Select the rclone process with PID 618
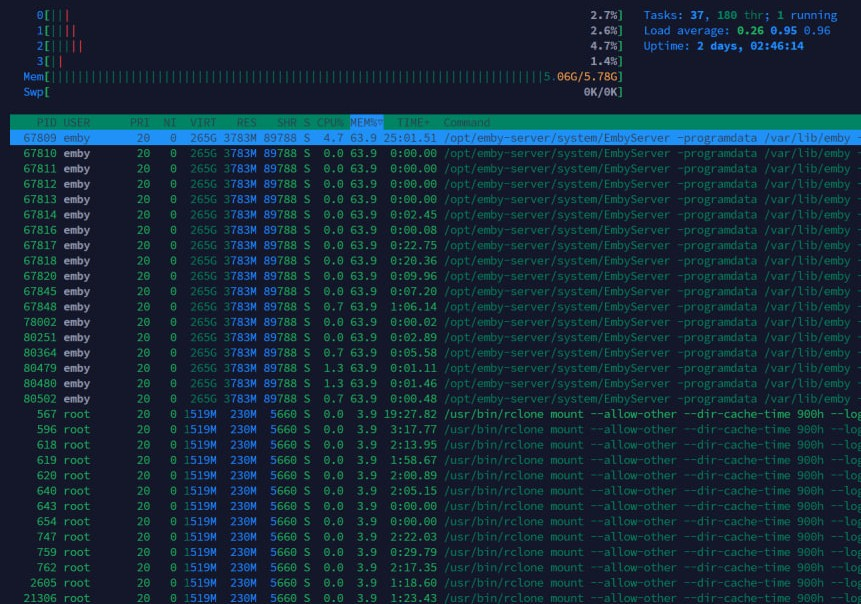861x604 pixels. click(x=435, y=445)
